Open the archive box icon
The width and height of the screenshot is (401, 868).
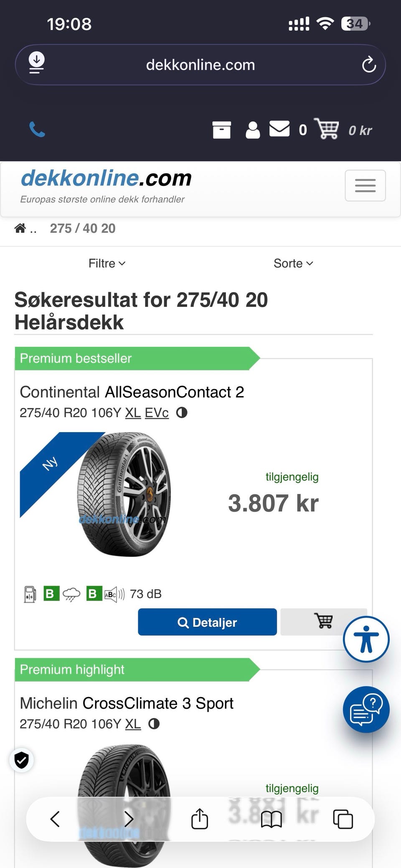(221, 130)
